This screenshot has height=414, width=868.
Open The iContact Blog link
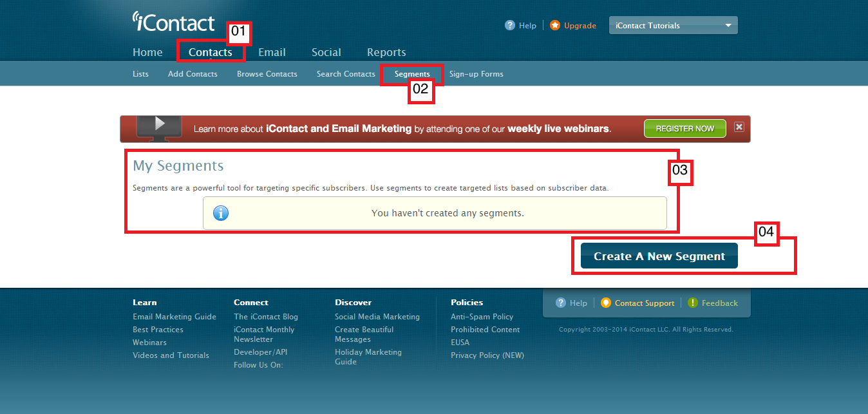(266, 317)
